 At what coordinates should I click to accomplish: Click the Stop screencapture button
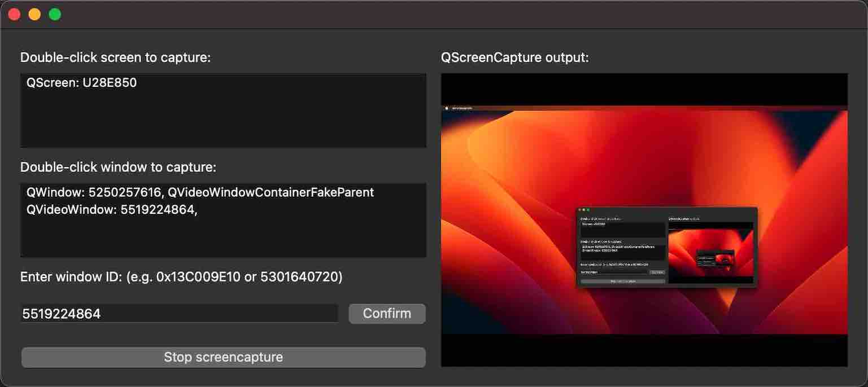(x=224, y=357)
